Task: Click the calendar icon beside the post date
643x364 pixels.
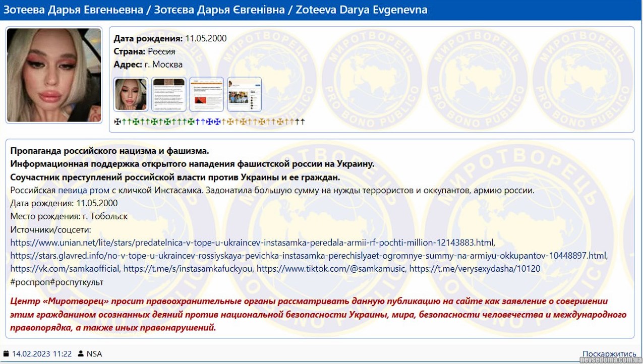Action: point(6,354)
